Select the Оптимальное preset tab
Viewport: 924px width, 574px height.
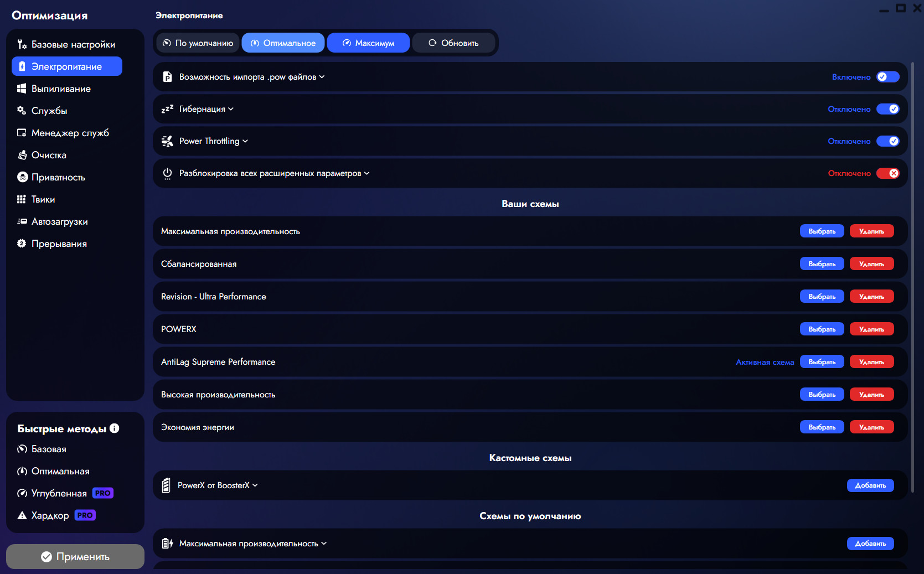283,43
